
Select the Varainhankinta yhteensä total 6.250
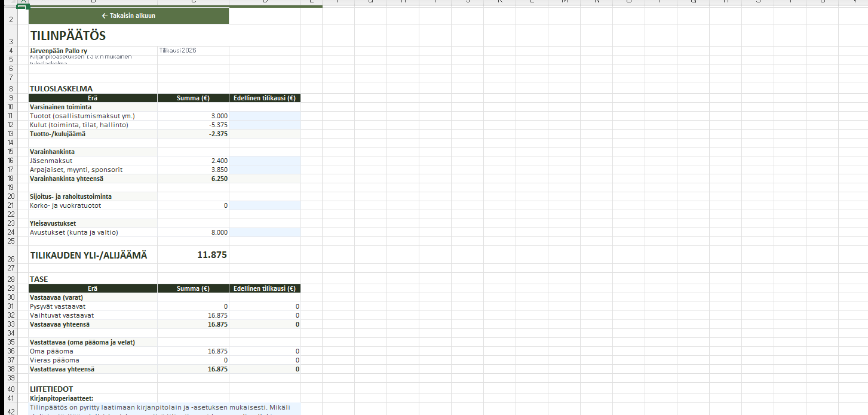click(192, 179)
